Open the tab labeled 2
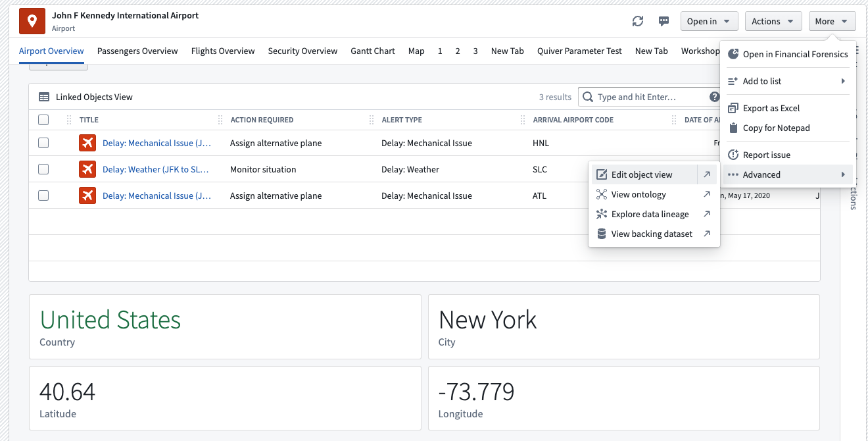Viewport: 868px width, 441px height. coord(458,51)
